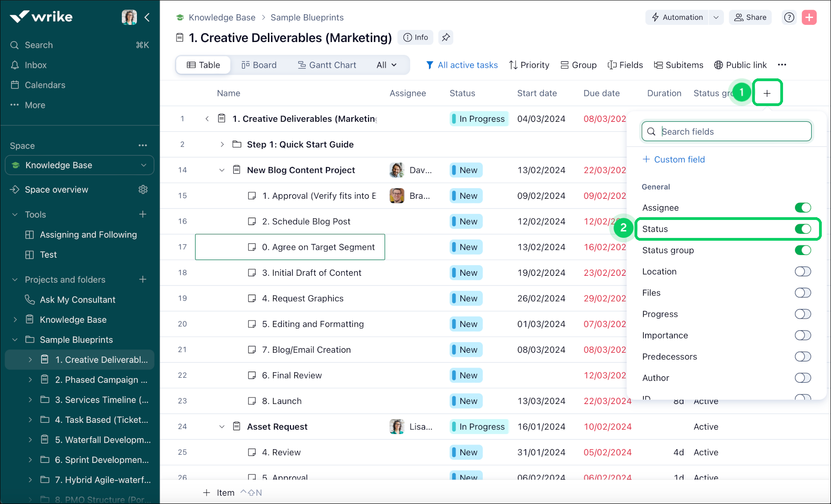Switch to the Gantt Chart view tab
The height and width of the screenshot is (504, 831).
click(327, 65)
